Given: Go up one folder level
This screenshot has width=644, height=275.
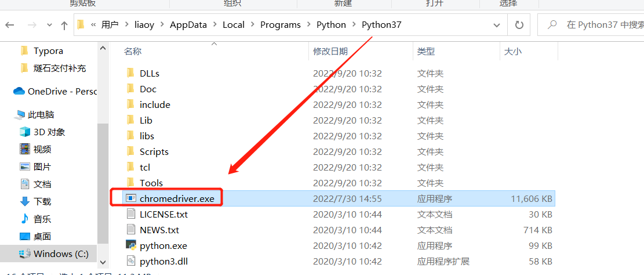Looking at the screenshot, I should pos(64,25).
